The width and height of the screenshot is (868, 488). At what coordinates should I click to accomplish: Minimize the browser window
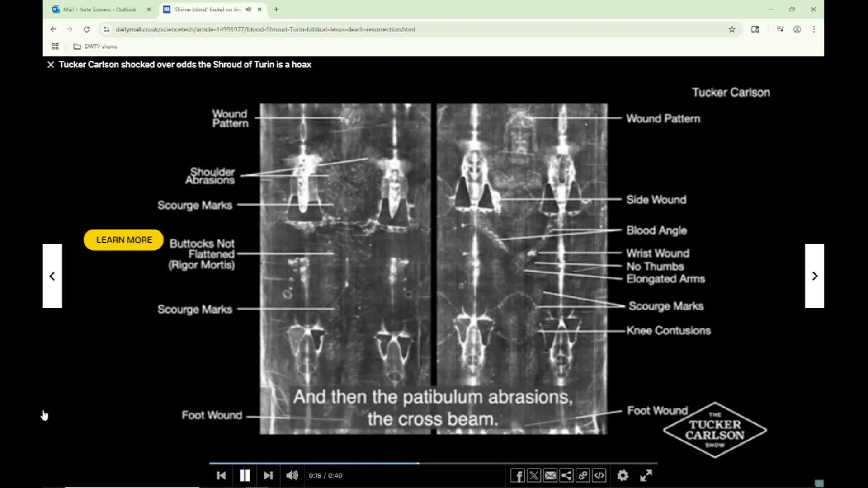pos(771,9)
